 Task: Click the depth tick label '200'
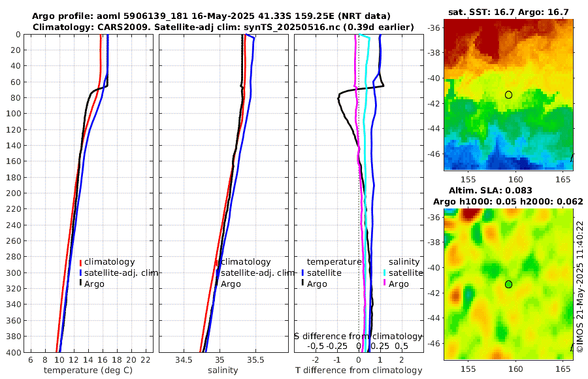click(14, 193)
